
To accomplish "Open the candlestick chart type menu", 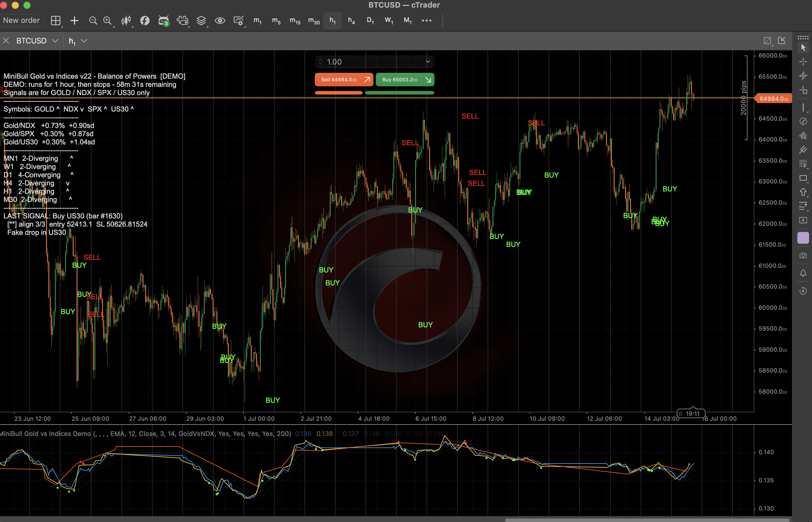I will tap(126, 21).
